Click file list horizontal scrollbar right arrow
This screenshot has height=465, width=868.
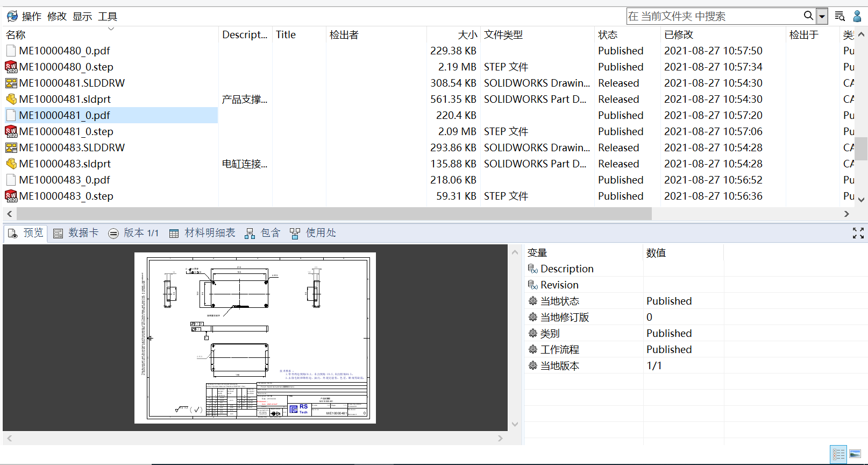[x=846, y=214]
